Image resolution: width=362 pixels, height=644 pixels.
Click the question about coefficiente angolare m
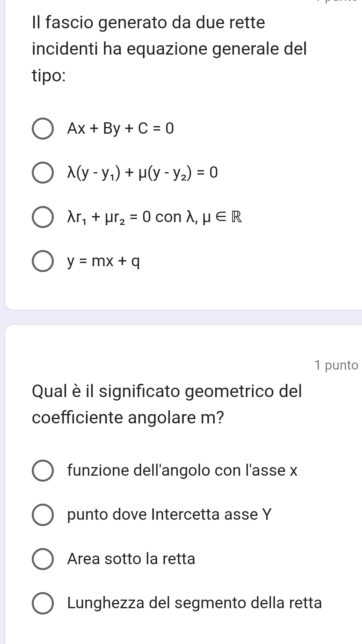[167, 404]
